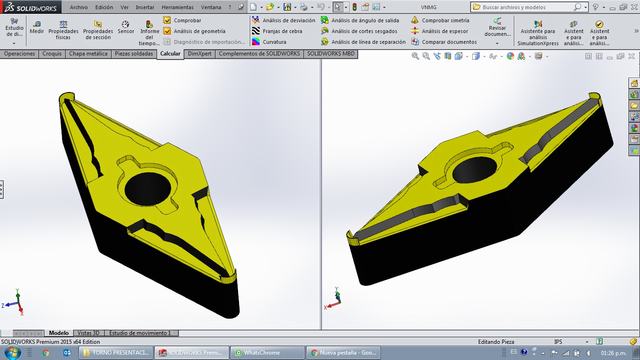
Task: Open the Medir measure tool
Action: point(37,27)
